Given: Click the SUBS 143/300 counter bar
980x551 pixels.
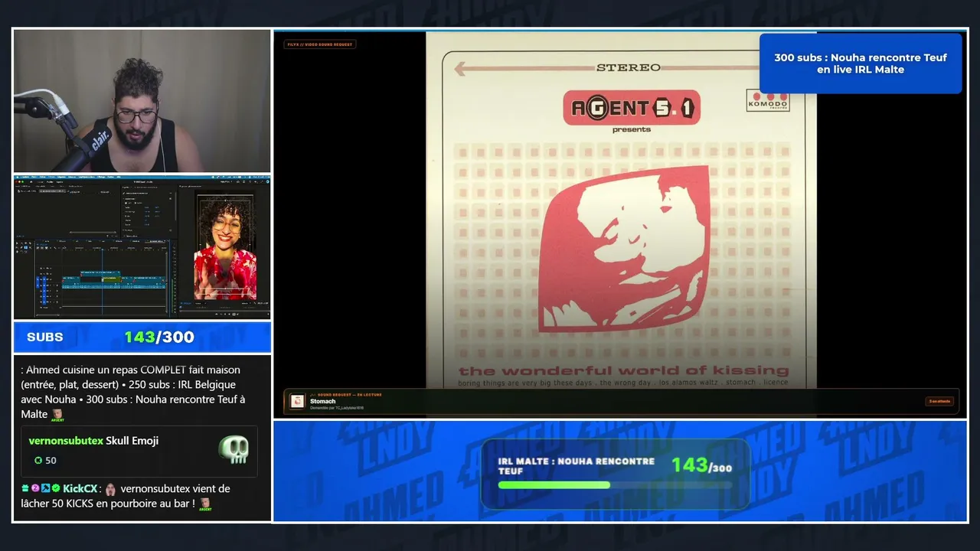Looking at the screenshot, I should (x=142, y=337).
